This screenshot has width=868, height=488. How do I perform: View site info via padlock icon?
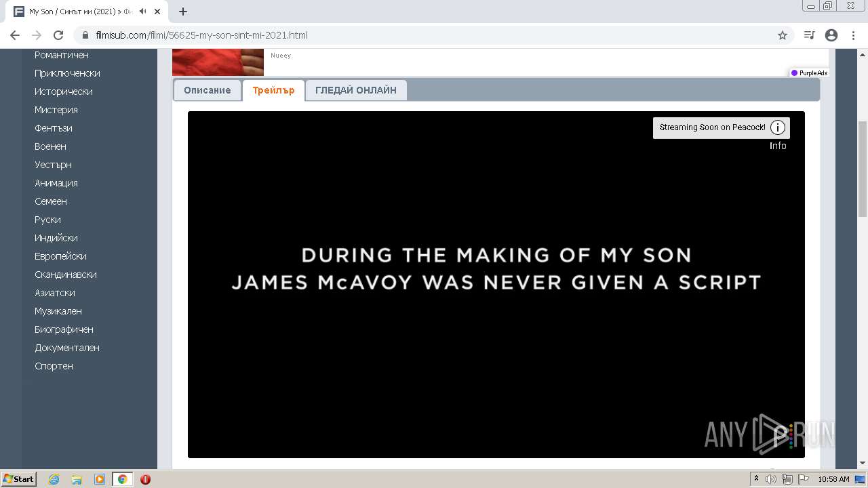[85, 35]
